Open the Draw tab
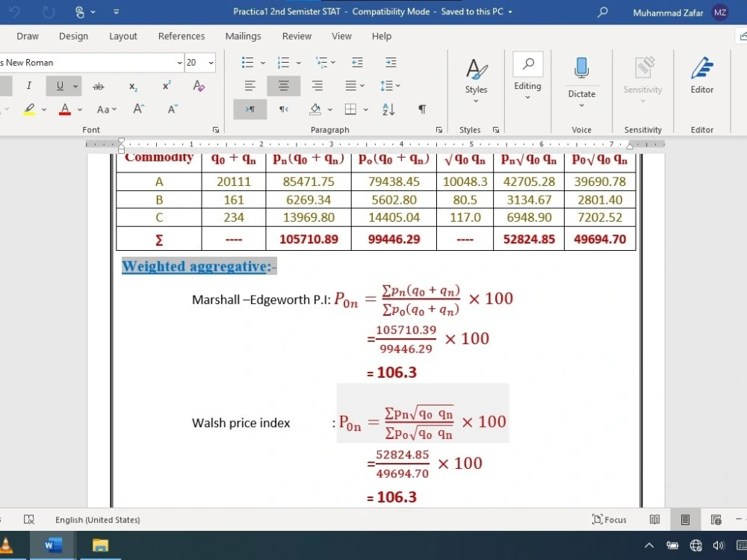 coord(28,36)
